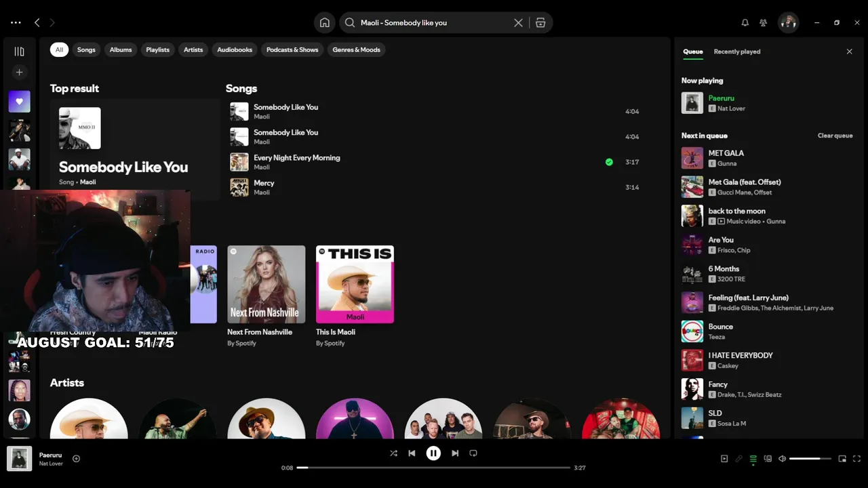Open MET GALA by Gunna in queue

[768, 158]
